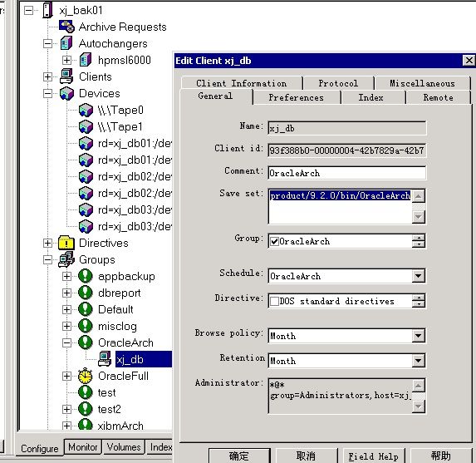Expand the Clients tree node
476x463 pixels.
[47, 76]
